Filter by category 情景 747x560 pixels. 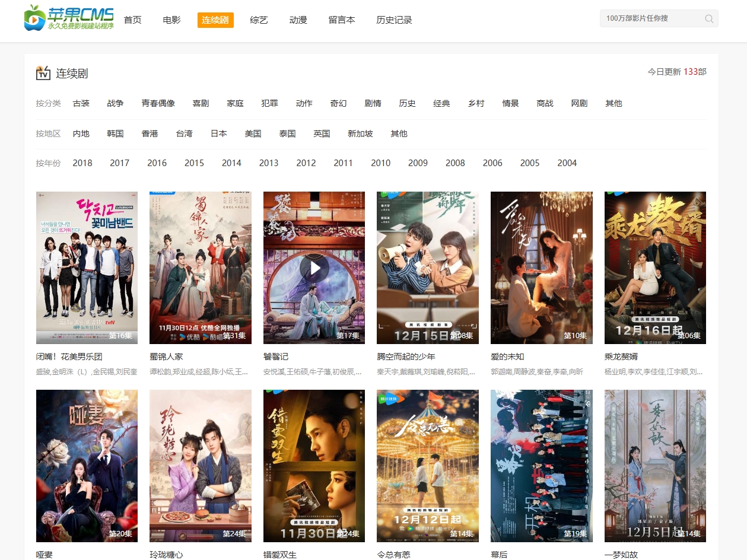coord(511,103)
